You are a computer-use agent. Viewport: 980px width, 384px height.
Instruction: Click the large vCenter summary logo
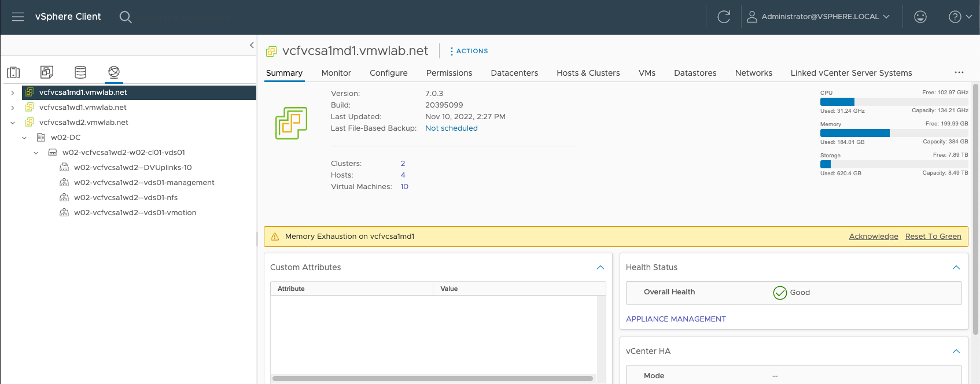(291, 123)
